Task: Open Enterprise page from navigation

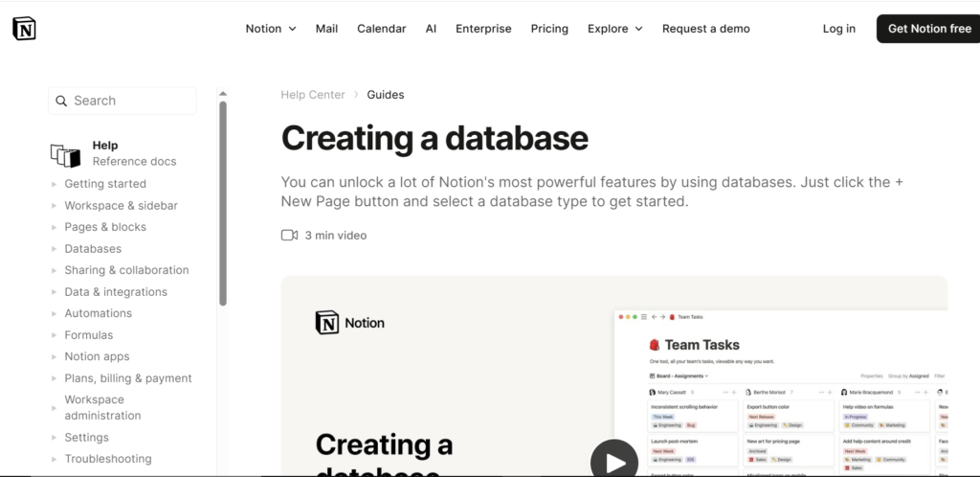Action: [x=483, y=29]
